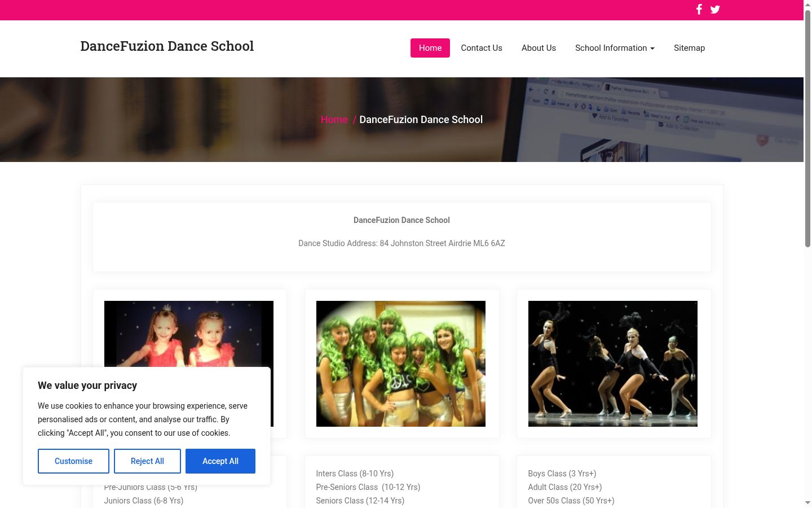
Task: Follow the pink Home breadcrumb link
Action: 334,120
